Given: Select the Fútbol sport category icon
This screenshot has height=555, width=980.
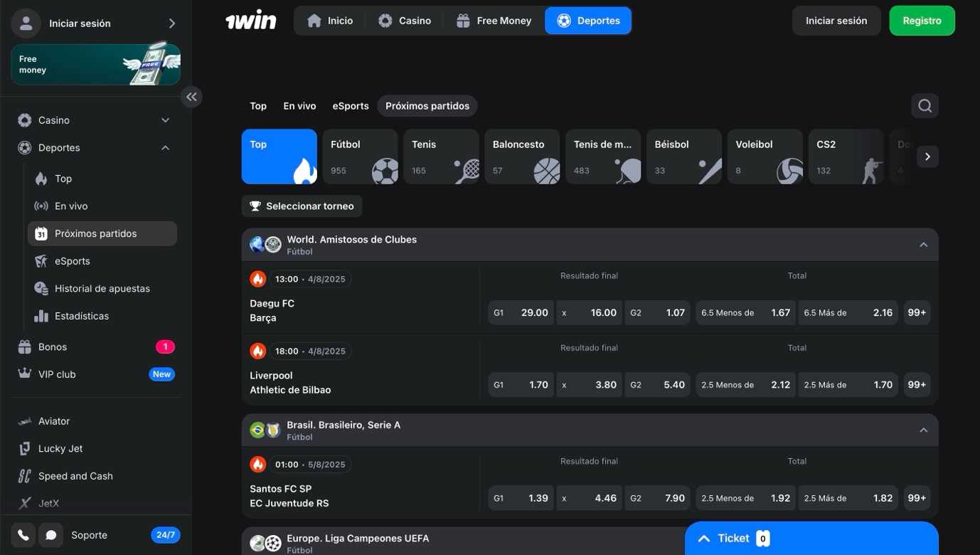Looking at the screenshot, I should click(383, 170).
